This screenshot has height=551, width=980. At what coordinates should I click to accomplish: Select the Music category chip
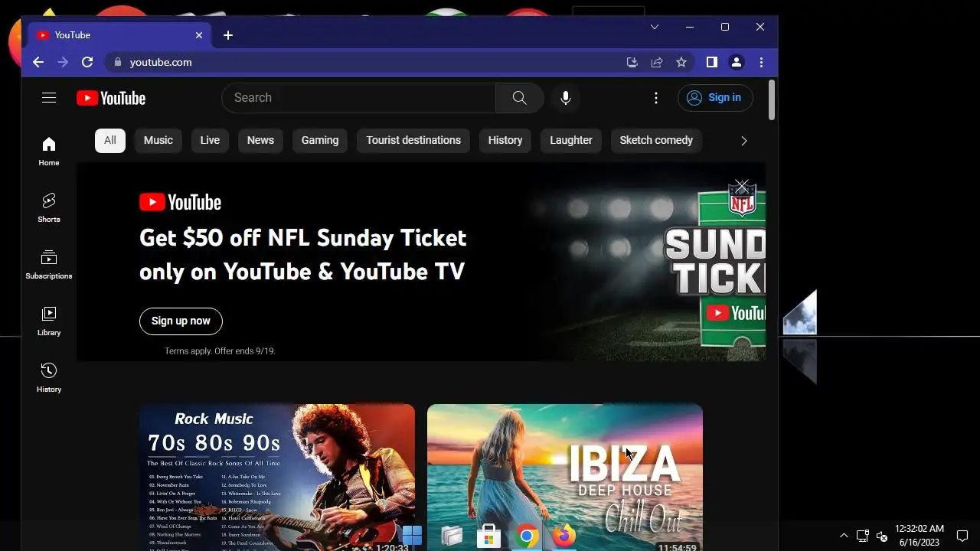click(x=158, y=140)
